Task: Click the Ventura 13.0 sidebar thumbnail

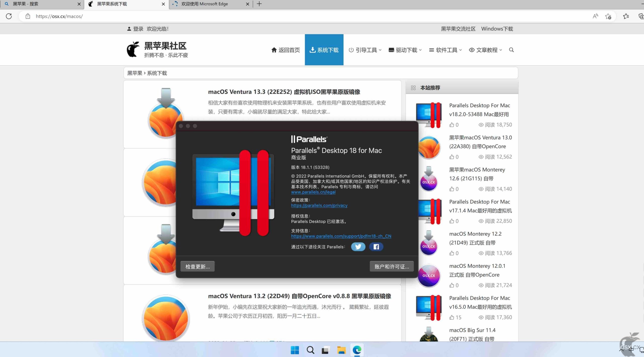Action: (429, 147)
